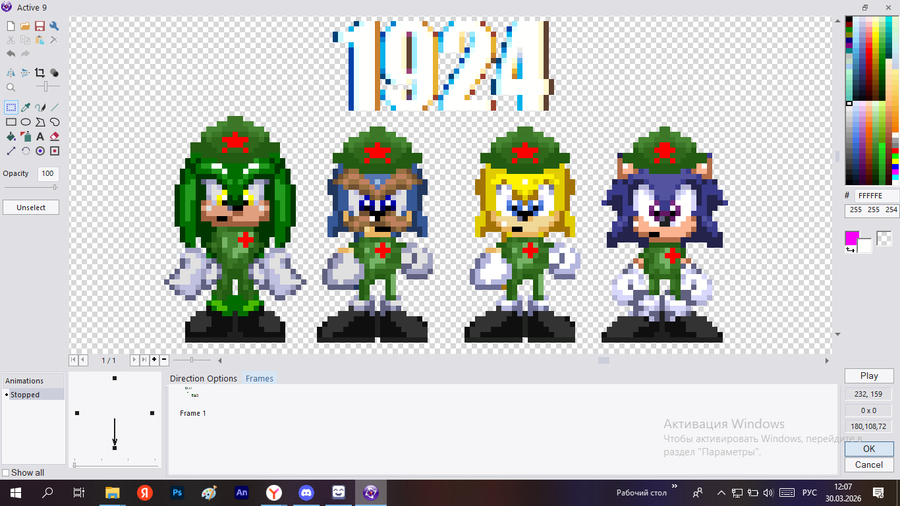Screen dimensions: 900x506
Task: Click the Unselect button
Action: pyautogui.click(x=31, y=207)
